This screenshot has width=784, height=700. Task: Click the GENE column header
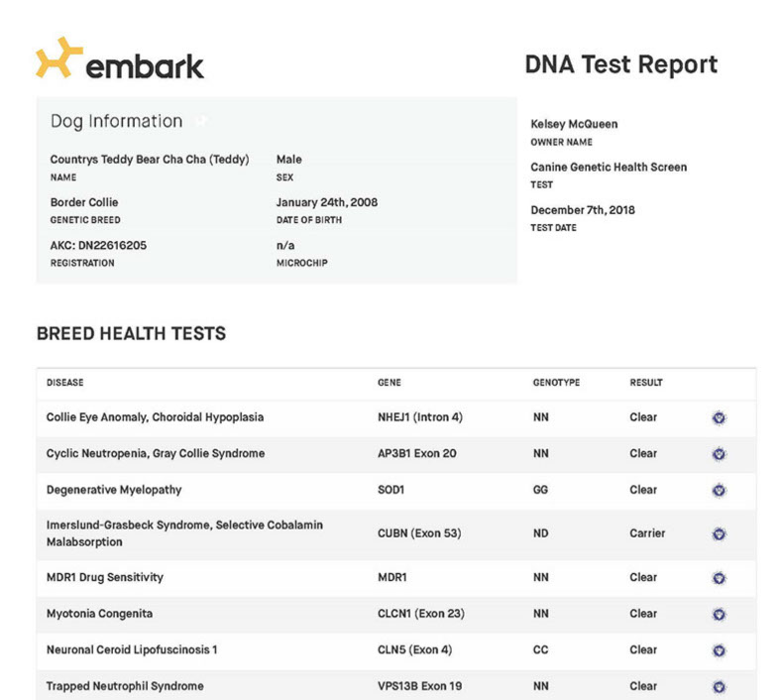[390, 383]
